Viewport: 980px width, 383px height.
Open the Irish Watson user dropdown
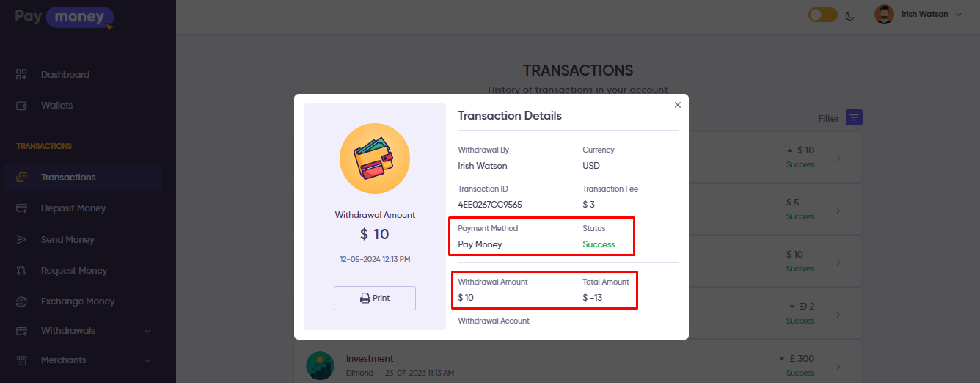pos(958,15)
